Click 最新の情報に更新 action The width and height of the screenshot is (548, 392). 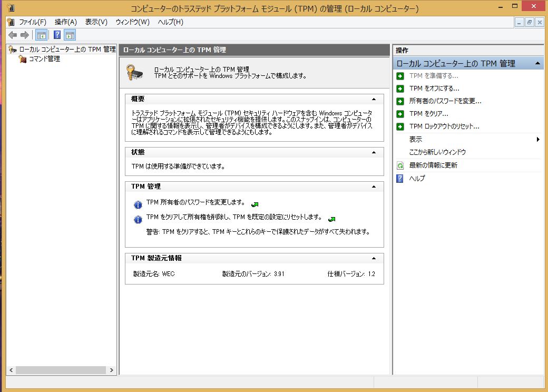click(x=433, y=165)
